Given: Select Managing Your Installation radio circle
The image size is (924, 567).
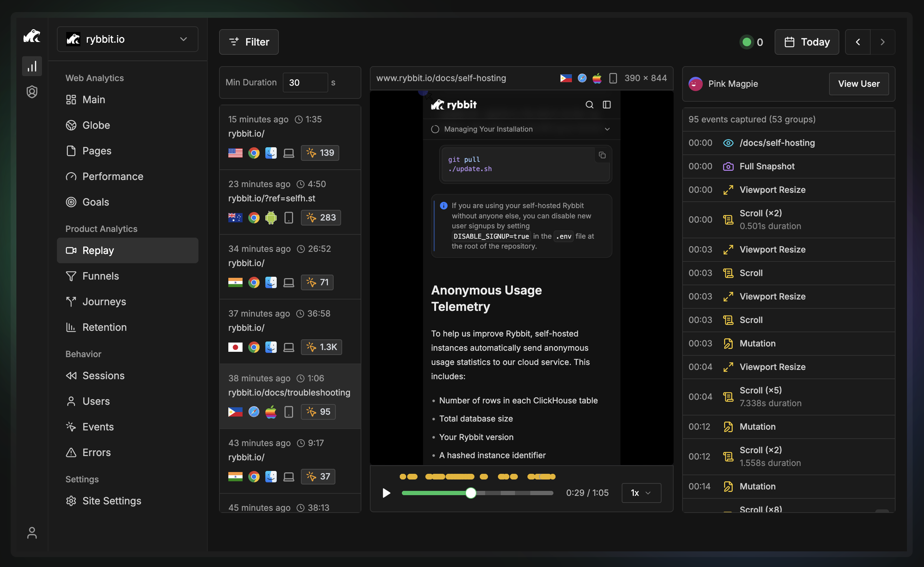Looking at the screenshot, I should pos(435,129).
